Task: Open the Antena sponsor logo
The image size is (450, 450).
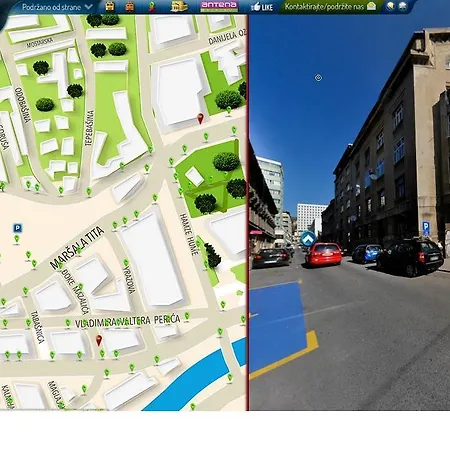Action: 219,6
